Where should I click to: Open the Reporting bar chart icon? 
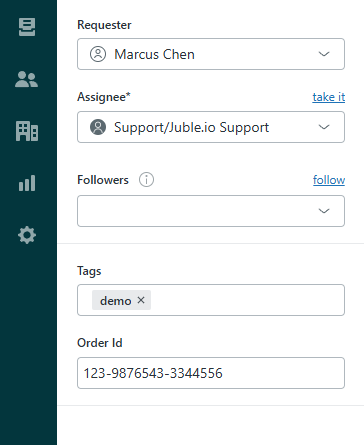coord(27,183)
